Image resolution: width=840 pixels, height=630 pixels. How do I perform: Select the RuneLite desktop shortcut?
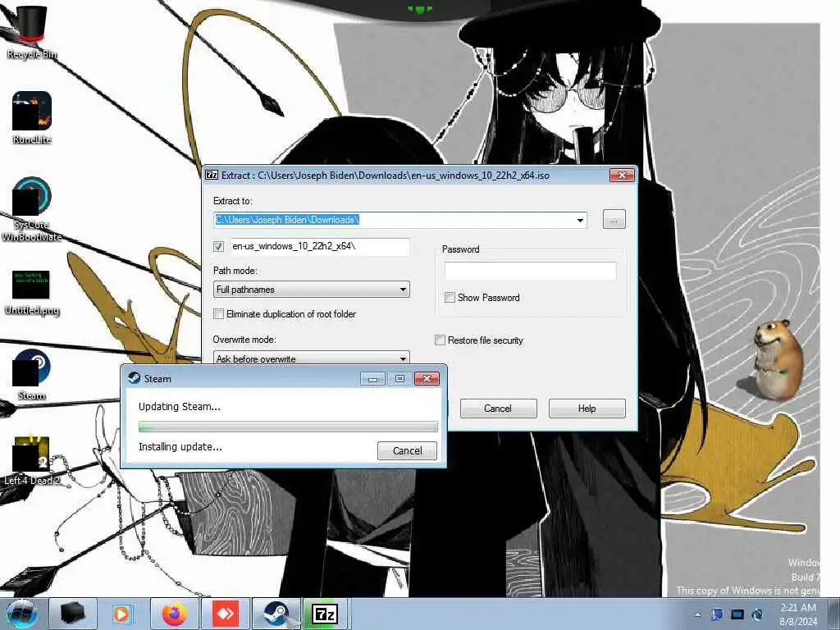click(x=32, y=118)
